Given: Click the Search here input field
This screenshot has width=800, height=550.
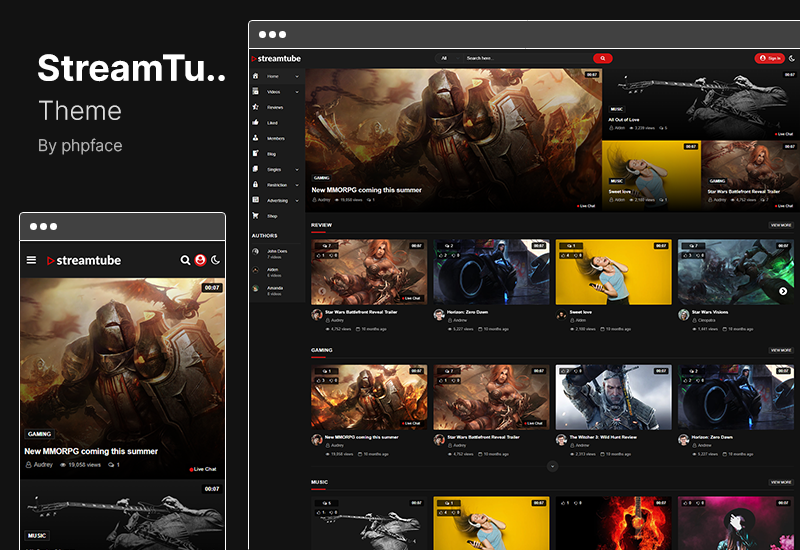Looking at the screenshot, I should click(x=527, y=58).
